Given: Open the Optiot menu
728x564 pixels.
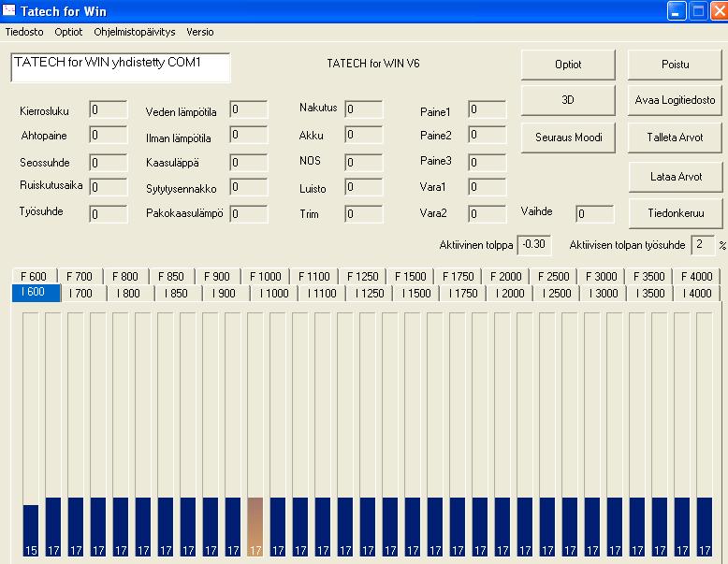Looking at the screenshot, I should [68, 32].
